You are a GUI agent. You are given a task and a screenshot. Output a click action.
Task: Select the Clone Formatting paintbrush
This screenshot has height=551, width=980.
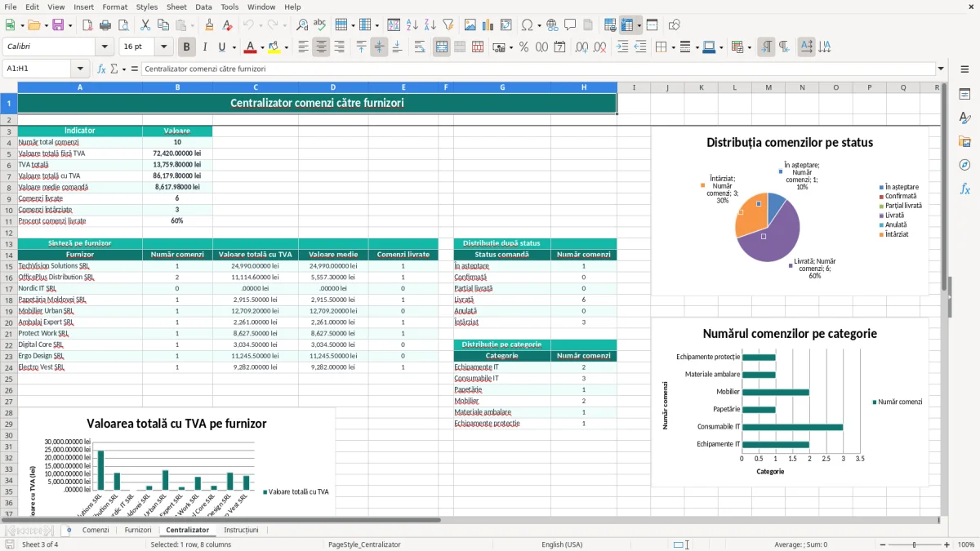point(210,25)
